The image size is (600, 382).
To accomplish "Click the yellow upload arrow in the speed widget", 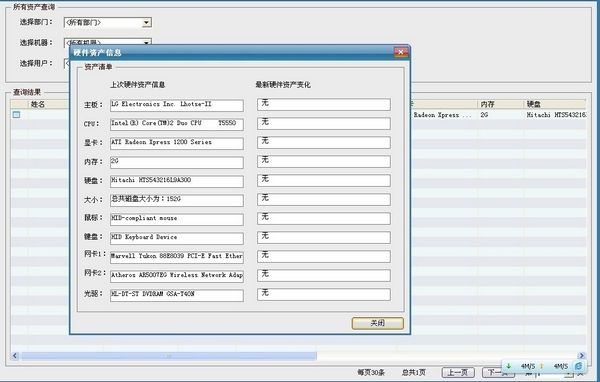I will (541, 366).
